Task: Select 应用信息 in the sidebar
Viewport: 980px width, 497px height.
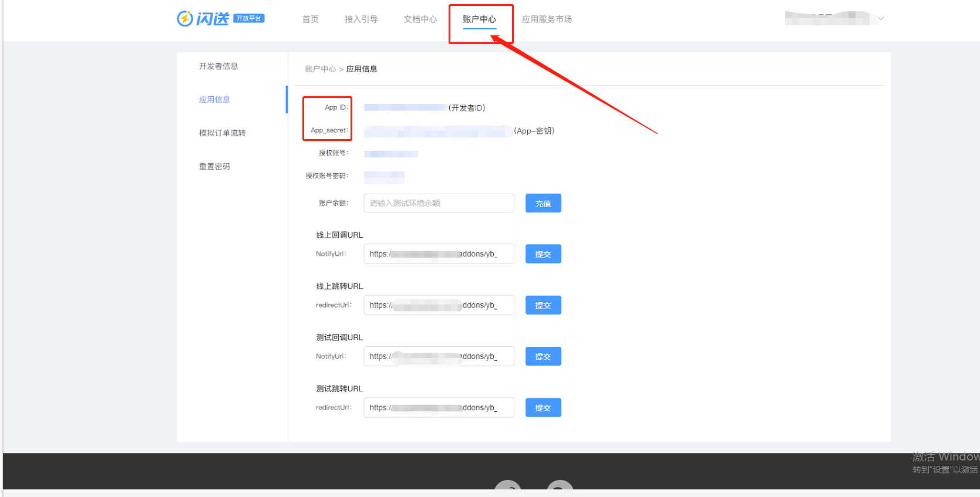Action: [x=215, y=100]
